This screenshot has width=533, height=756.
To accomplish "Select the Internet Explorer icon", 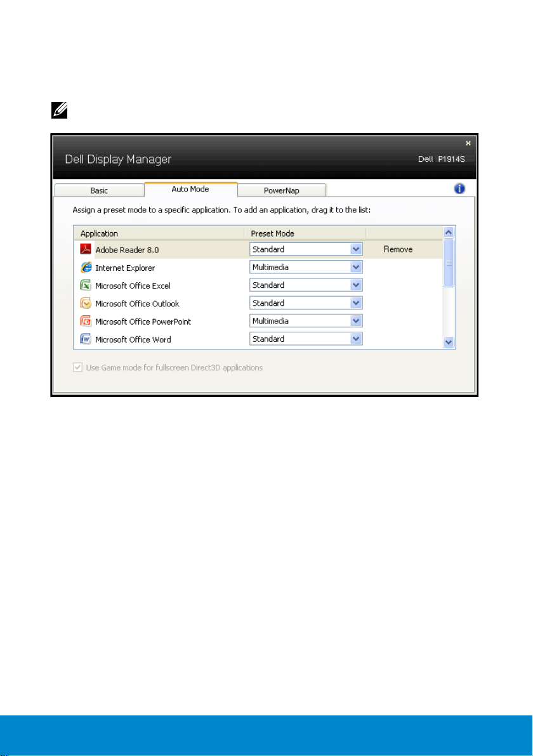I will 86,268.
